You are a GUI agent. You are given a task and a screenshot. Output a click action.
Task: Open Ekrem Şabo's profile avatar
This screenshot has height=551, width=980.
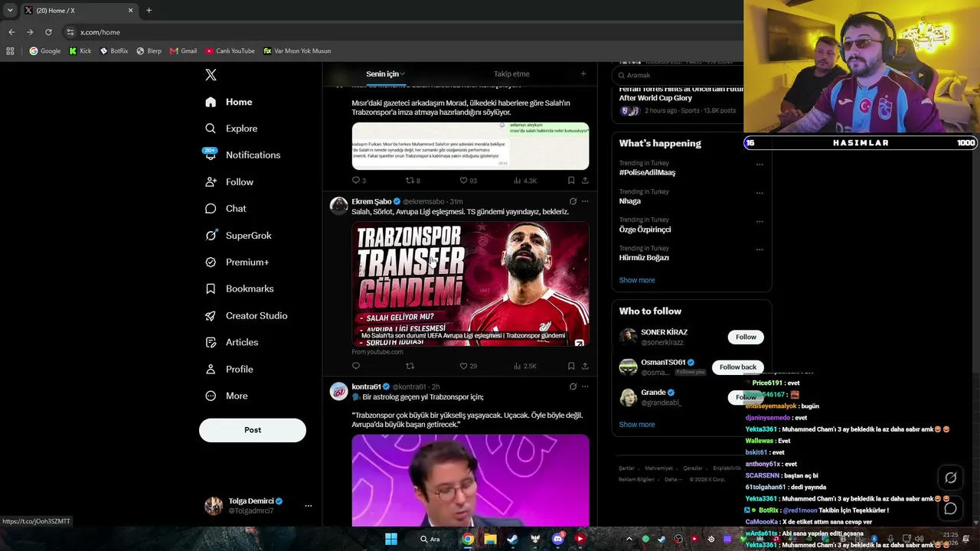[338, 206]
